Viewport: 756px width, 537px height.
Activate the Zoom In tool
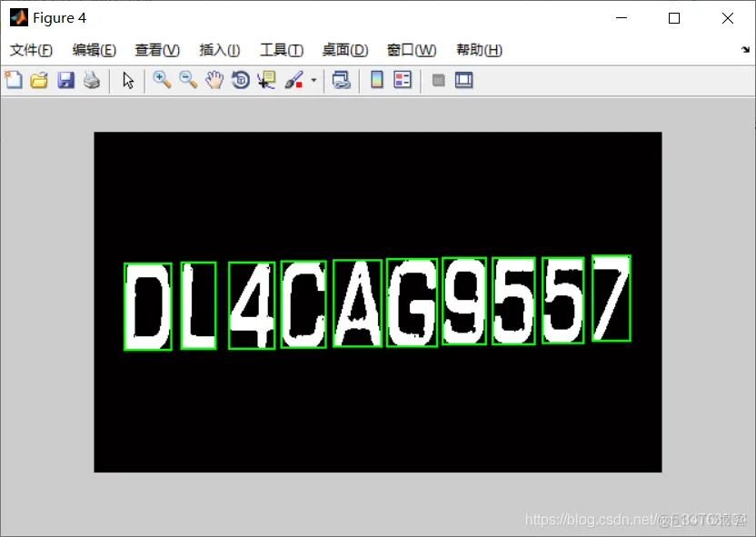click(162, 80)
